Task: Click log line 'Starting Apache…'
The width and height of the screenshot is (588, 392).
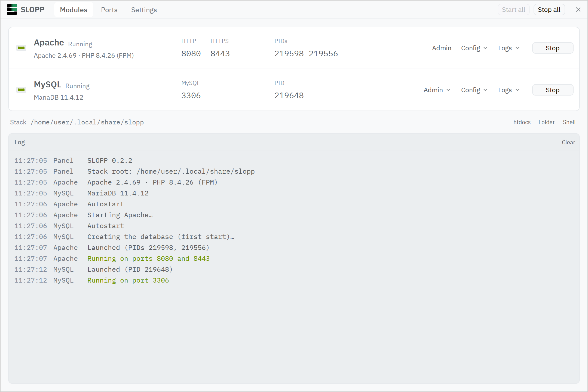Action: coord(120,215)
